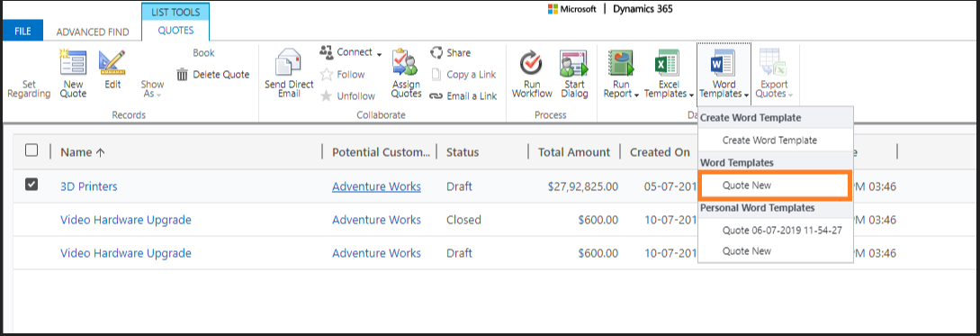Click the Connect people icon
The width and height of the screenshot is (980, 336).
coord(326,52)
